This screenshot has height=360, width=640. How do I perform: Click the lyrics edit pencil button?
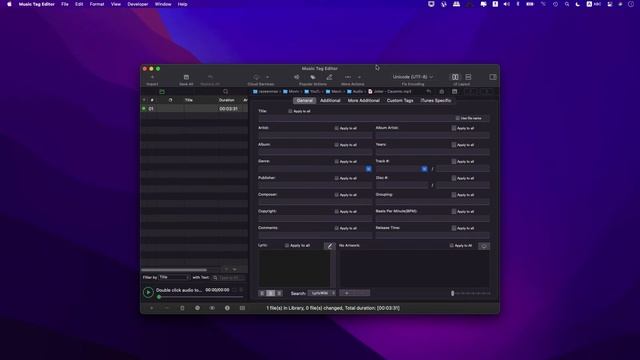click(x=330, y=246)
